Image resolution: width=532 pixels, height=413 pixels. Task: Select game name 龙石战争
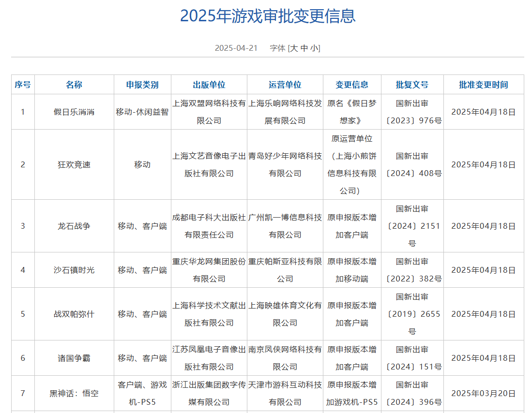pos(74,226)
